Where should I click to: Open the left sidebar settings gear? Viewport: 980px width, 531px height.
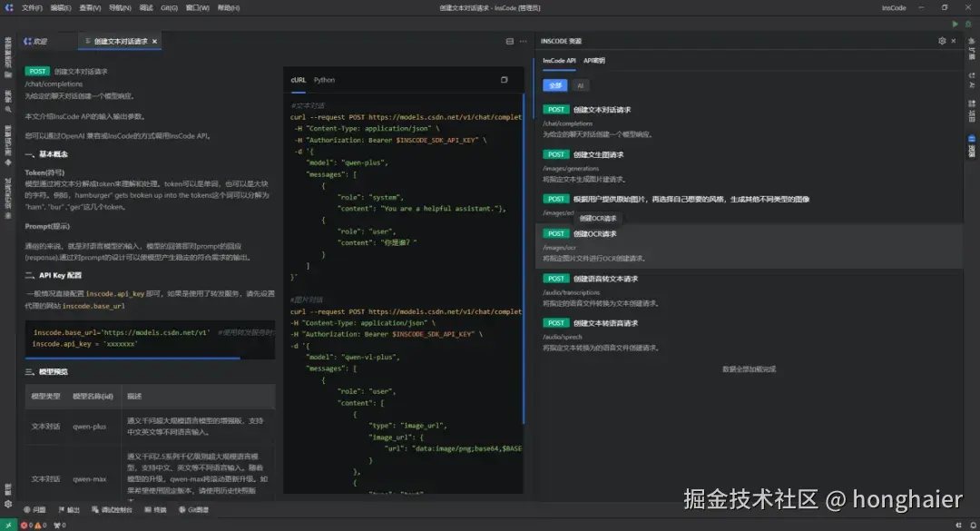tap(8, 504)
